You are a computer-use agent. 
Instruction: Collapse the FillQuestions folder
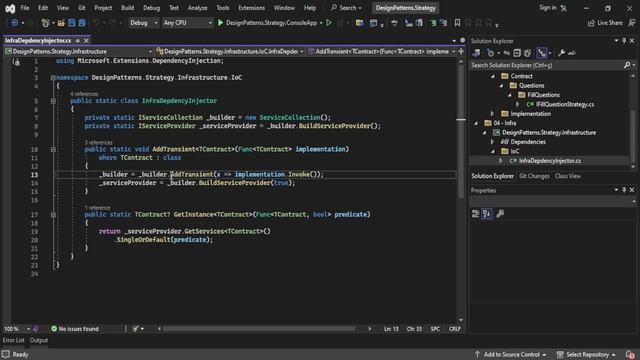coord(510,95)
